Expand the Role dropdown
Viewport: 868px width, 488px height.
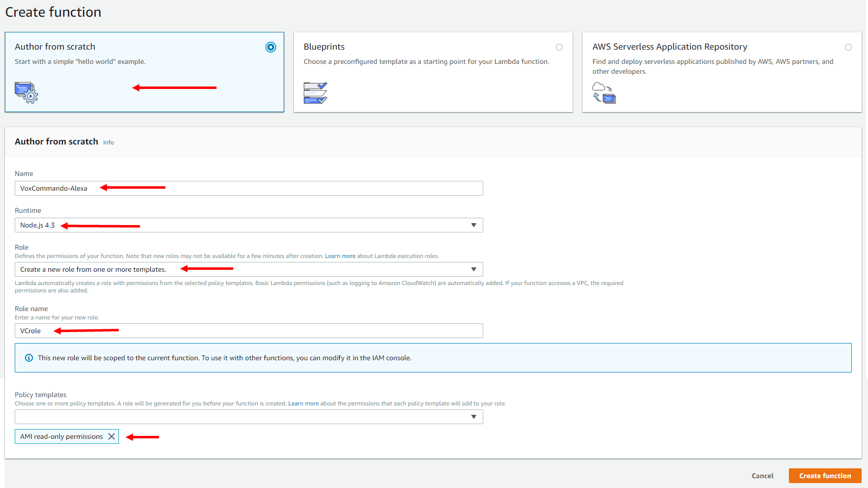[x=249, y=269]
